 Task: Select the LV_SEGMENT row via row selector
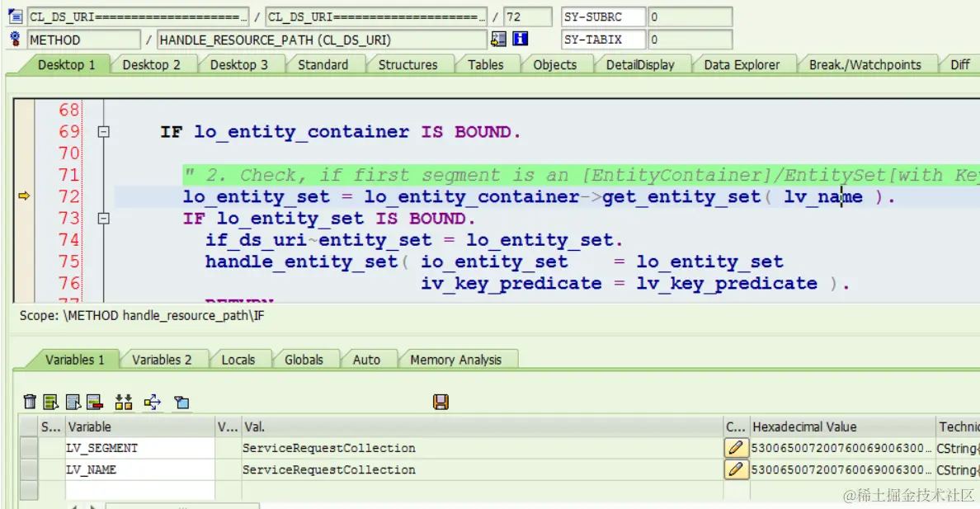coord(29,448)
